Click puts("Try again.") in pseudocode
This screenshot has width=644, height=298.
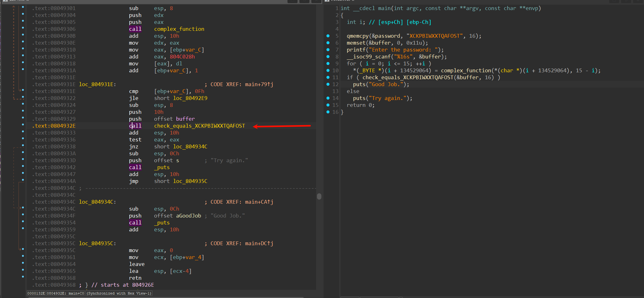[x=383, y=98]
